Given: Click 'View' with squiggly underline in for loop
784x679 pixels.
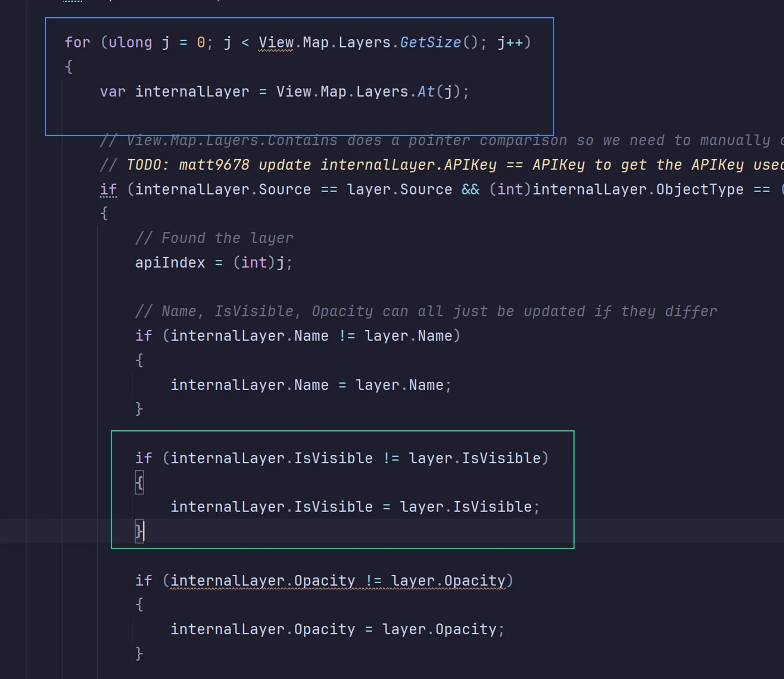Looking at the screenshot, I should point(276,42).
